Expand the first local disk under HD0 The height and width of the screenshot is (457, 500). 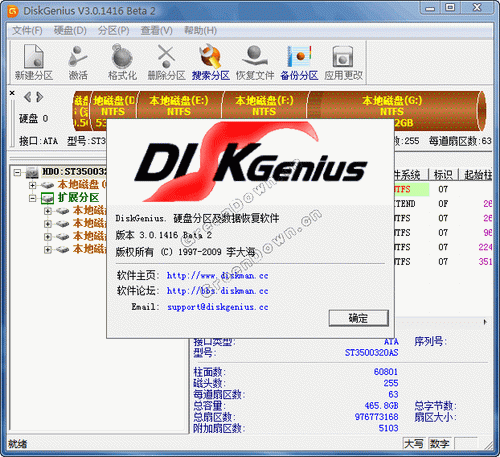(32, 185)
